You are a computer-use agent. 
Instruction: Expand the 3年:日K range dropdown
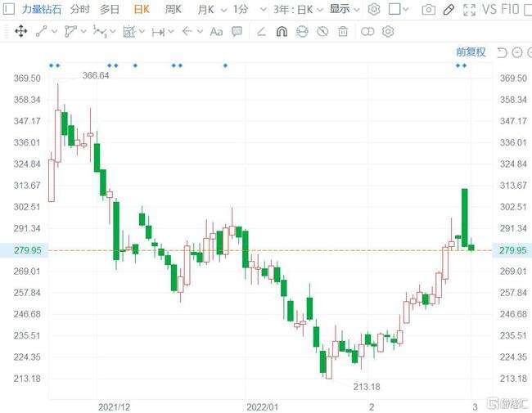pos(299,10)
